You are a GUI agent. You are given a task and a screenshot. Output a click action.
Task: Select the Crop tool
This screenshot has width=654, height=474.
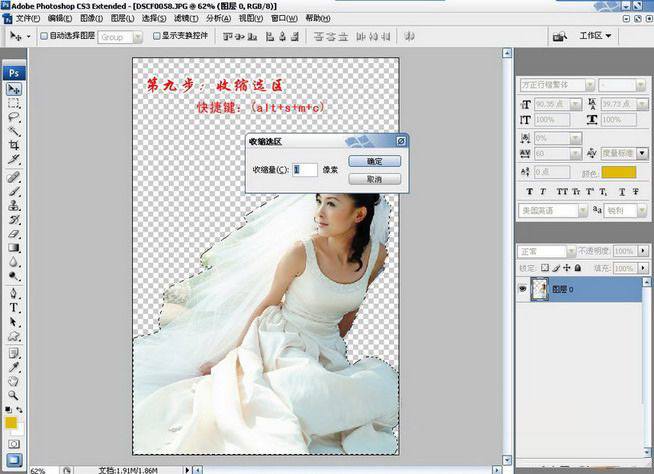(14, 145)
